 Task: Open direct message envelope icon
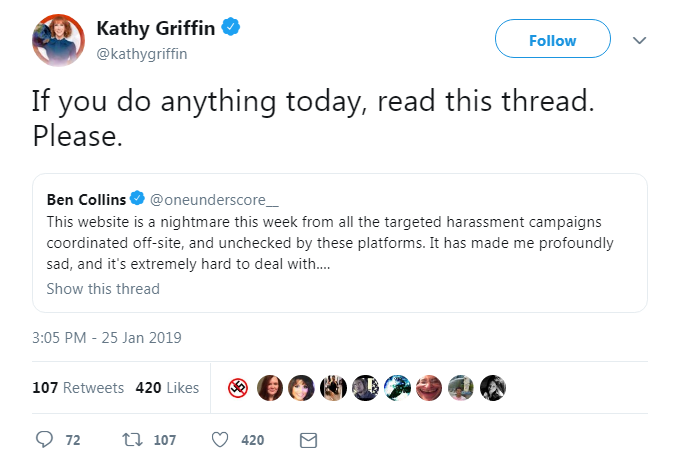308,440
